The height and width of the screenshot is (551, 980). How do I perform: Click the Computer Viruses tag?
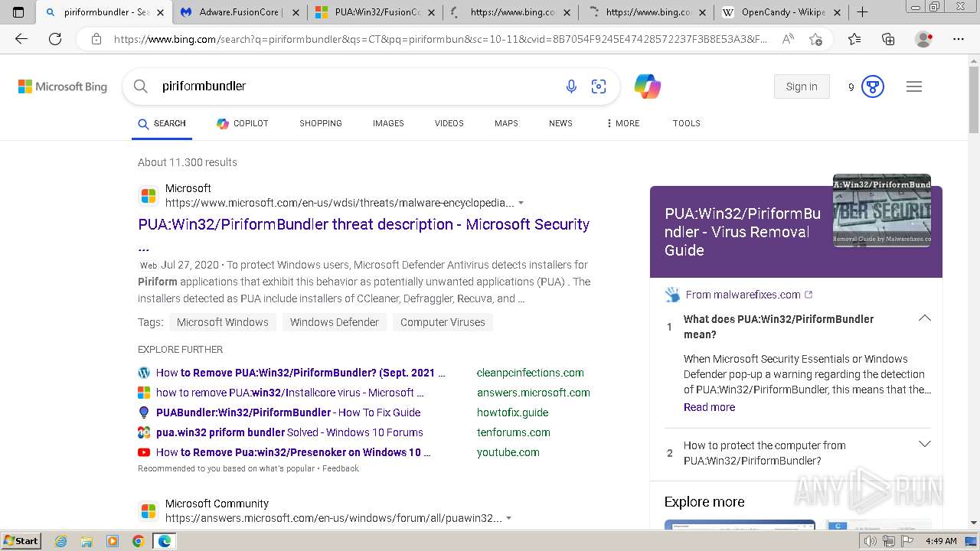tap(443, 322)
